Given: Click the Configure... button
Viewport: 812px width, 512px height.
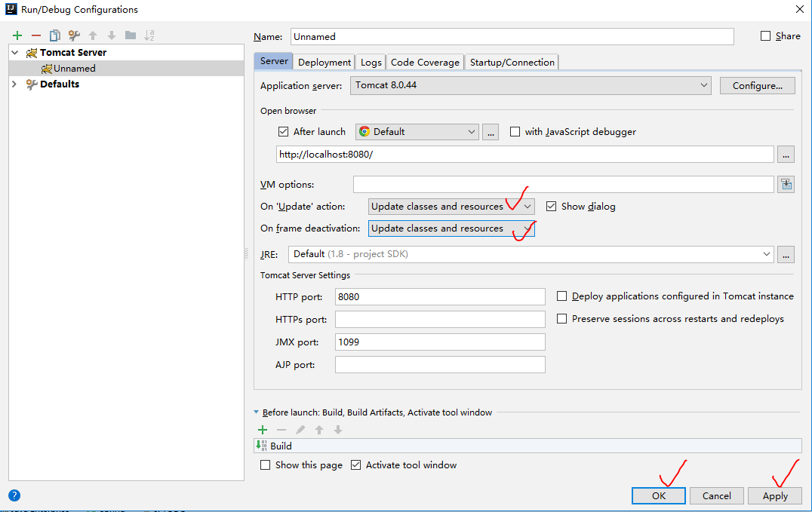Looking at the screenshot, I should 757,85.
